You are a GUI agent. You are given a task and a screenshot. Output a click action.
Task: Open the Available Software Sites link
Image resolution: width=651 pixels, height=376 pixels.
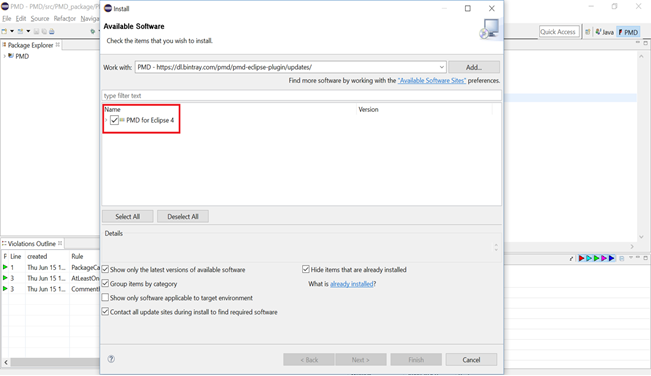[432, 81]
